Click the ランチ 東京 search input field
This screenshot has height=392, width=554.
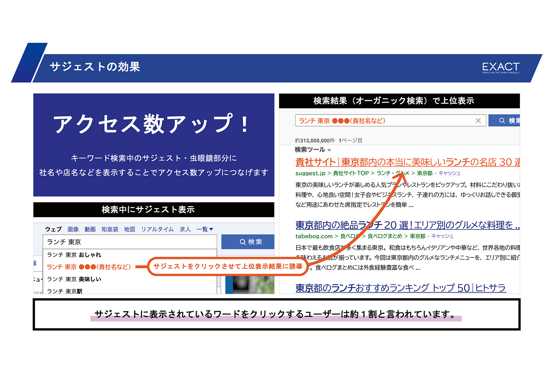coord(129,242)
